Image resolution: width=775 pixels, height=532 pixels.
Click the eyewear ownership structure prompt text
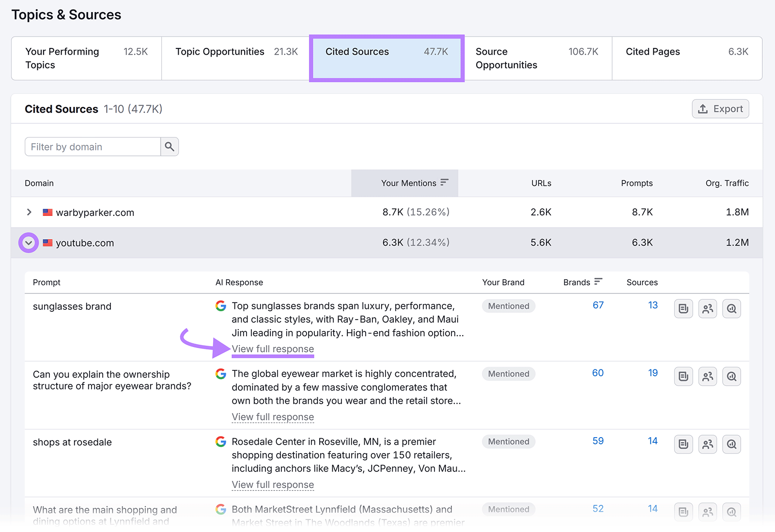click(x=112, y=380)
